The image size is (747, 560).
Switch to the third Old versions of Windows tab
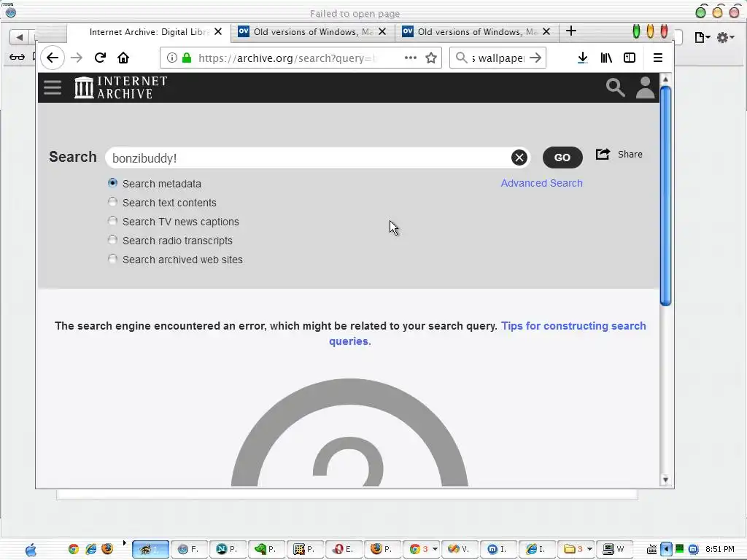477,32
